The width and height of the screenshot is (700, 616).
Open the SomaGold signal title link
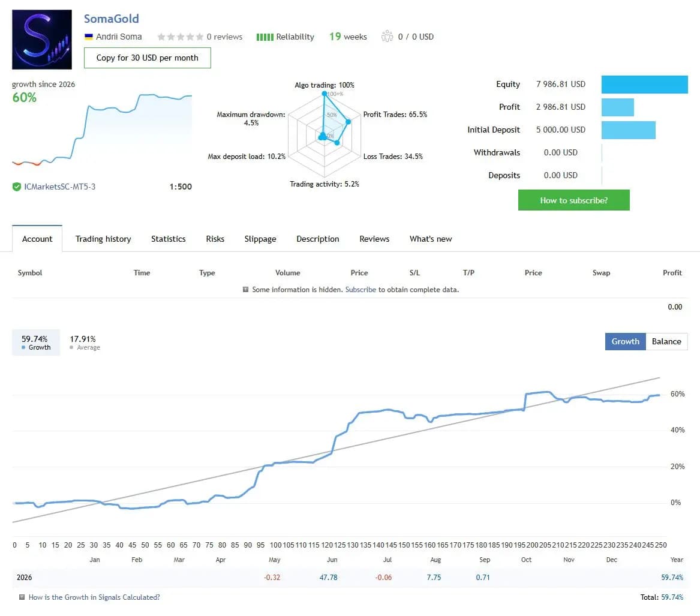(111, 19)
